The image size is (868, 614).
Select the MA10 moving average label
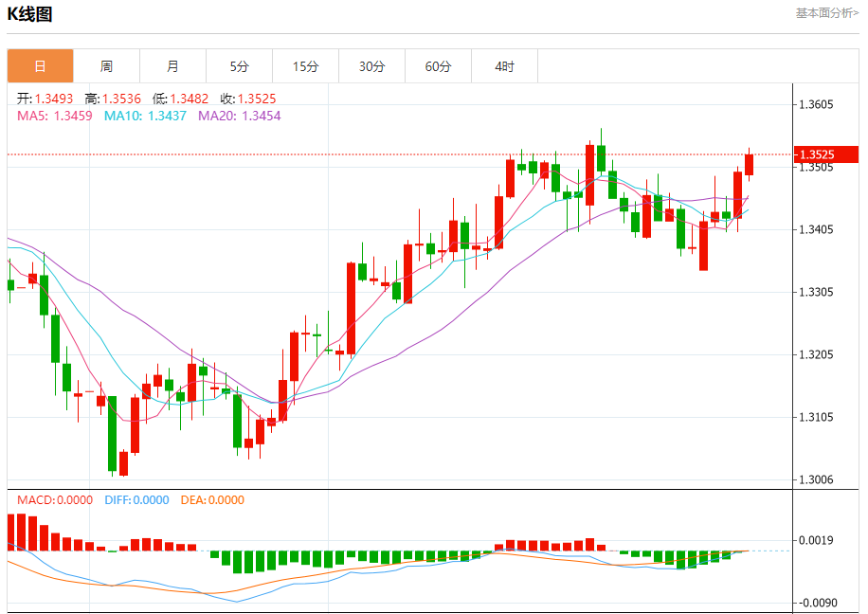145,116
